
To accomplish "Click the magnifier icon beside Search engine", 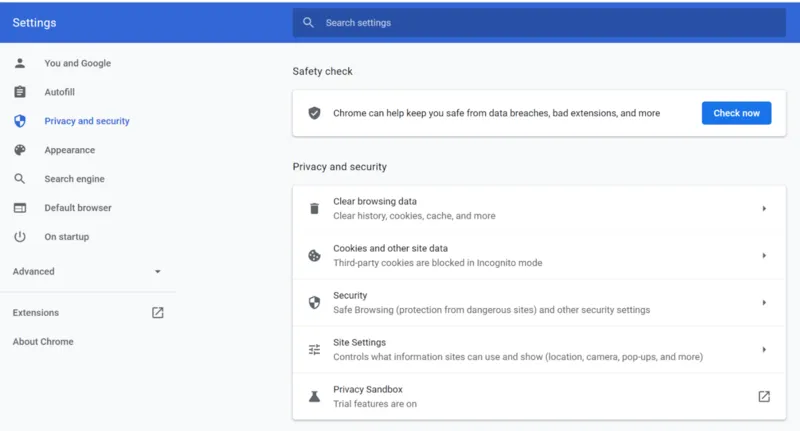I will [20, 179].
